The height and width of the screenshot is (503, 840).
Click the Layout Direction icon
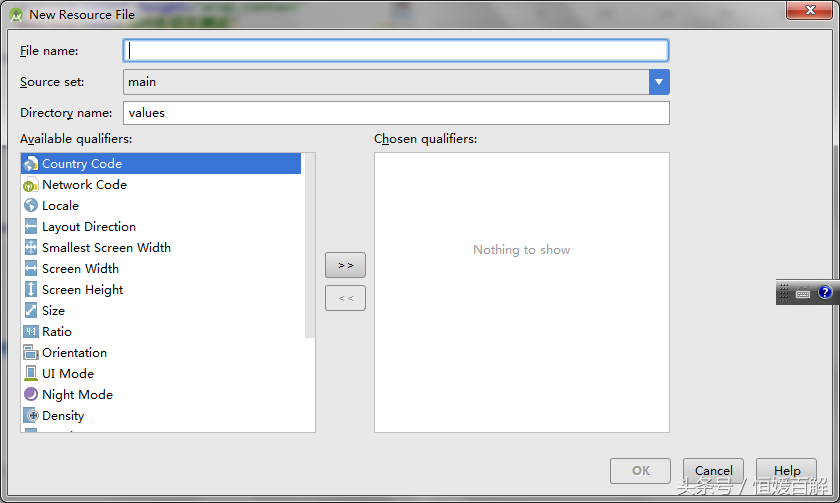pos(31,227)
